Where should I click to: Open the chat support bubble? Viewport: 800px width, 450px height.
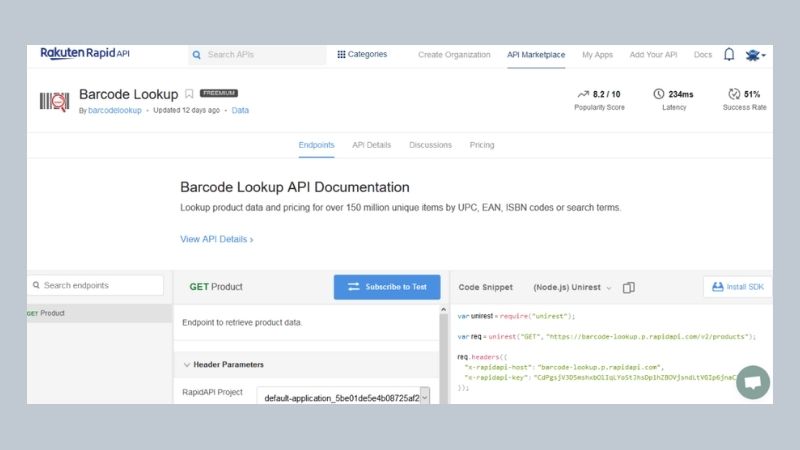[x=753, y=382]
